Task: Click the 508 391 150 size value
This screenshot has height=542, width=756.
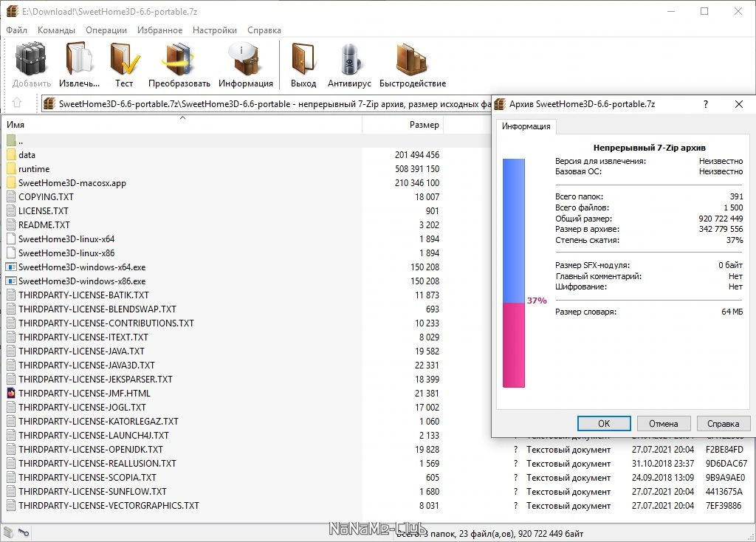Action: 417,169
